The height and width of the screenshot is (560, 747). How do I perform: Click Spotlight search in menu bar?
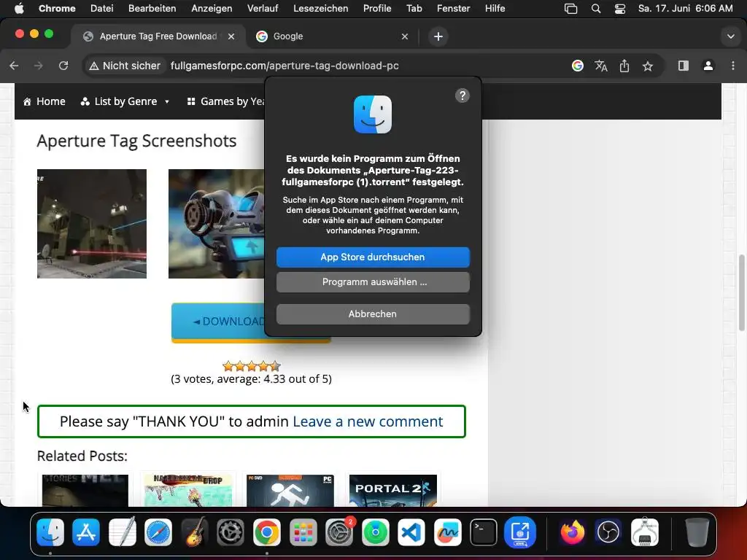tap(595, 9)
